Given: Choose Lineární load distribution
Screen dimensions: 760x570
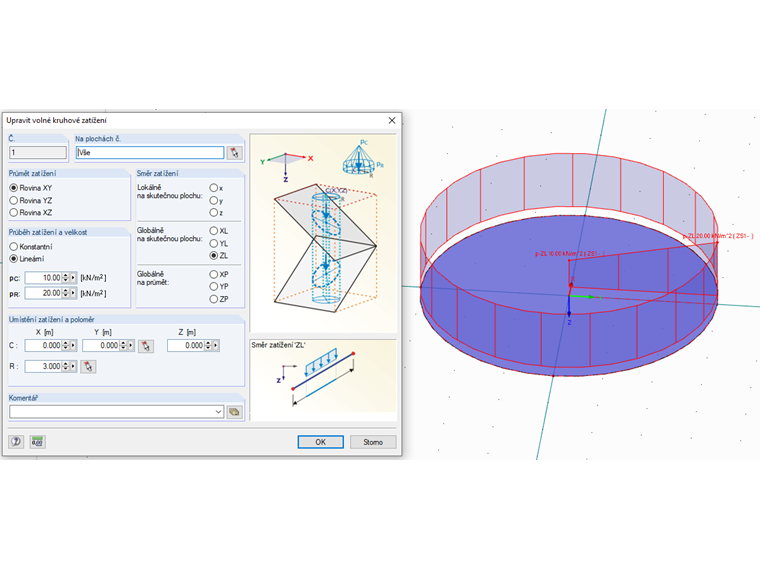Looking at the screenshot, I should (x=14, y=259).
